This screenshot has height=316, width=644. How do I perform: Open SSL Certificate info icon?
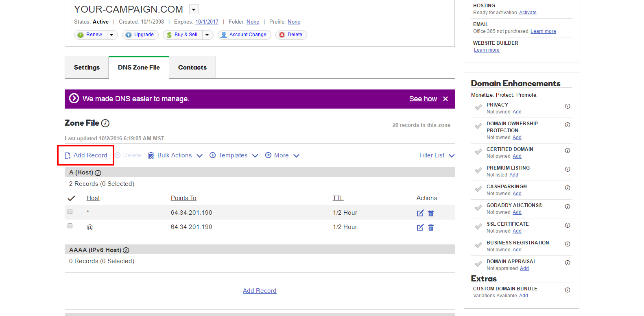(568, 225)
